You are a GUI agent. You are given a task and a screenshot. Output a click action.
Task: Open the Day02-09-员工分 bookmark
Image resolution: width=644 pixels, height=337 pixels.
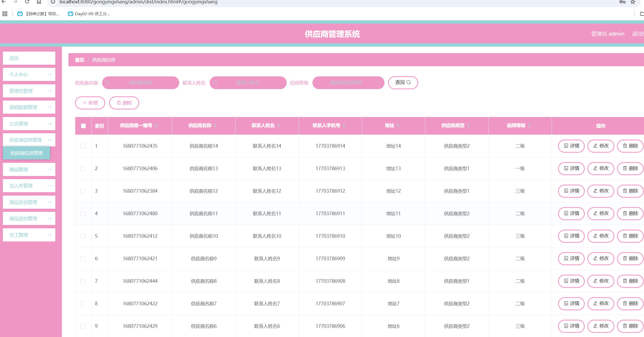(x=89, y=14)
